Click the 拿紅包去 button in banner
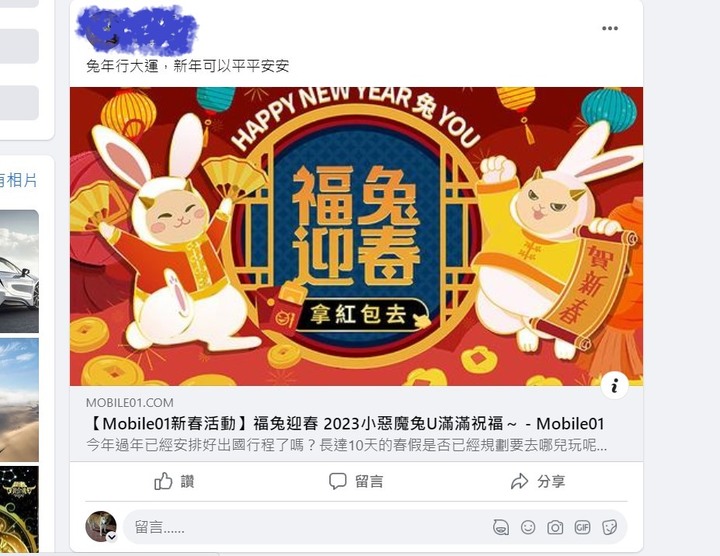The height and width of the screenshot is (556, 720). 358,315
